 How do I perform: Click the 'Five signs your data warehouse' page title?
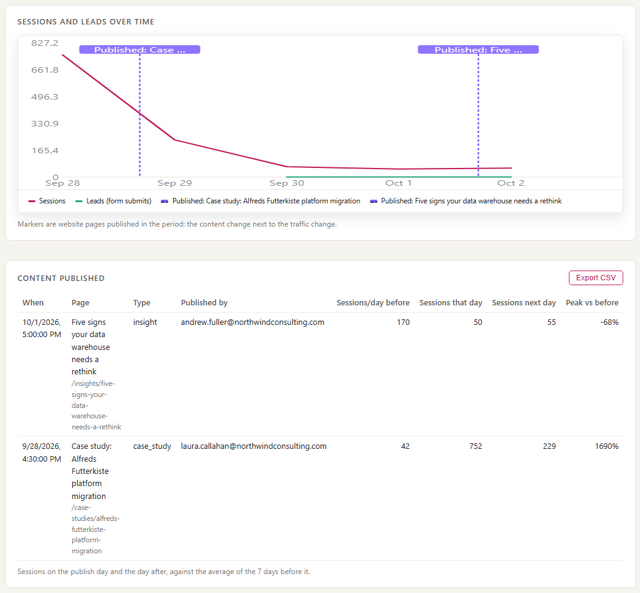(x=91, y=347)
